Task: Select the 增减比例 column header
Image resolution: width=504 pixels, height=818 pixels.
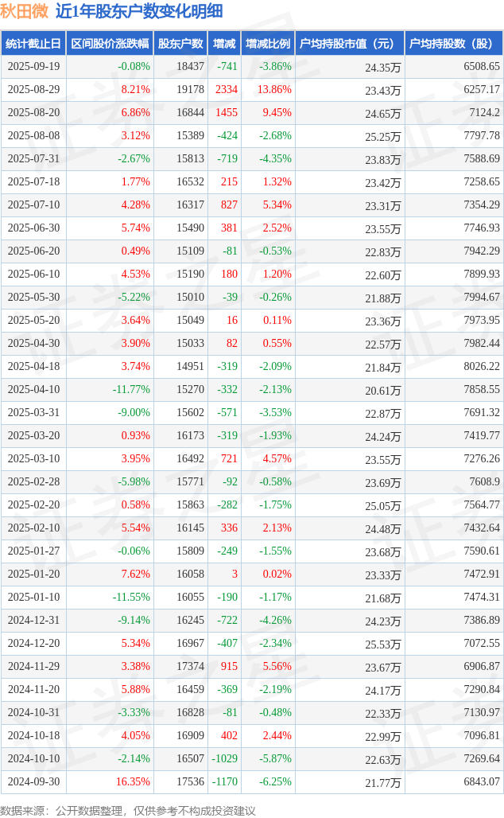Action: pos(268,44)
